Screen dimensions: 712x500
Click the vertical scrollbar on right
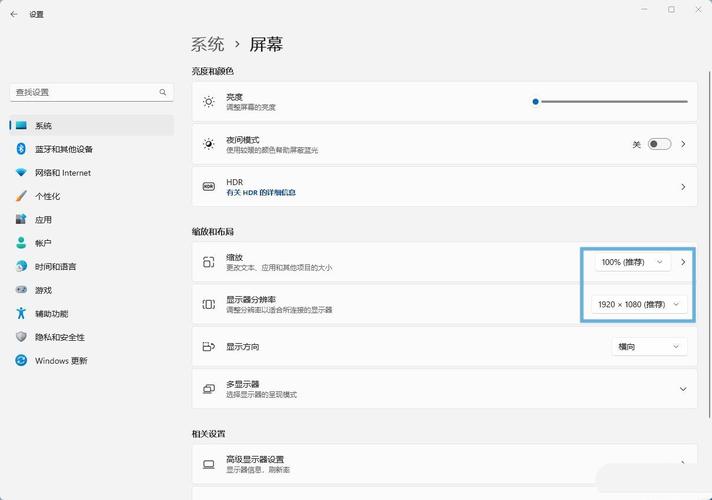(x=710, y=244)
